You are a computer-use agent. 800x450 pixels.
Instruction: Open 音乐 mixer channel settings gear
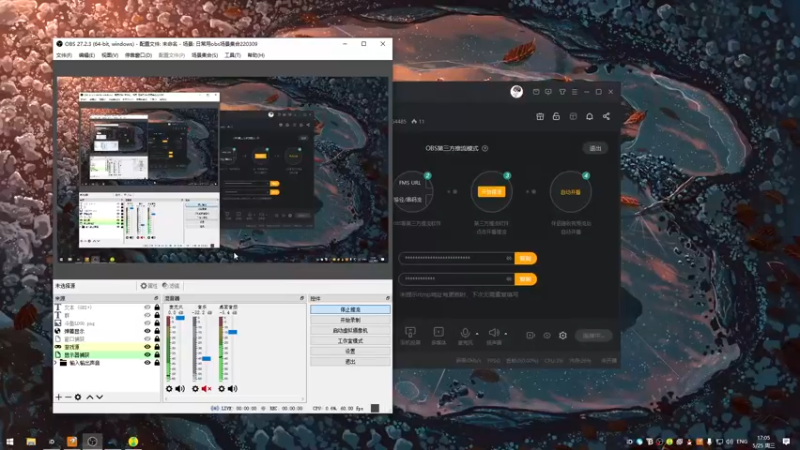point(195,389)
